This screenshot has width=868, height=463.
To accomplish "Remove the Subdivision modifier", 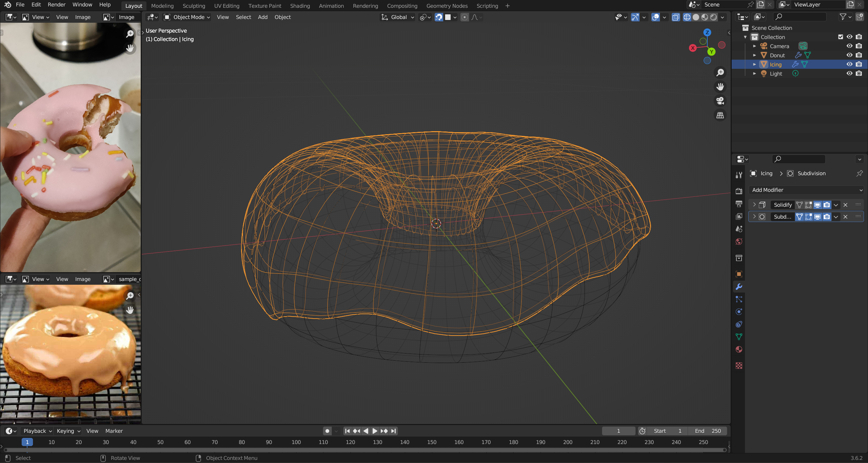I will (x=845, y=217).
